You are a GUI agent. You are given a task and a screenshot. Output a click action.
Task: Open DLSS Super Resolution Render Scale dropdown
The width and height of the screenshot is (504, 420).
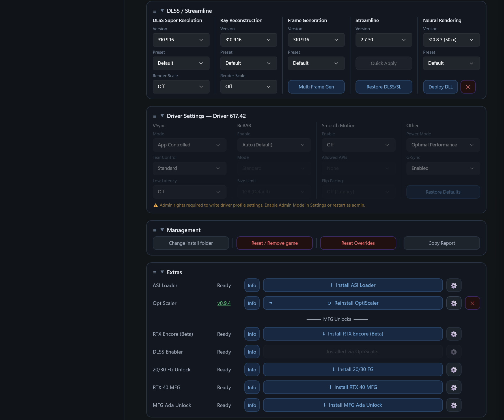point(181,87)
